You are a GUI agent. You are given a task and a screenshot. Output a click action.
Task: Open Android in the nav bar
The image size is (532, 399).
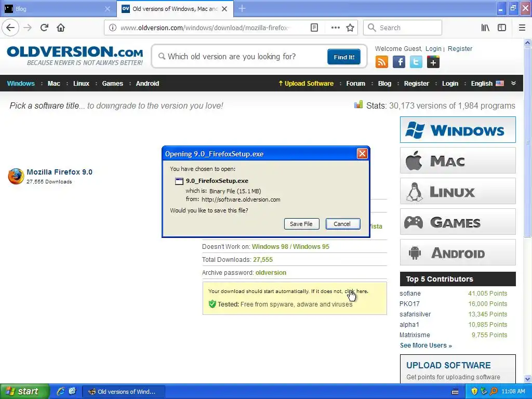click(147, 84)
